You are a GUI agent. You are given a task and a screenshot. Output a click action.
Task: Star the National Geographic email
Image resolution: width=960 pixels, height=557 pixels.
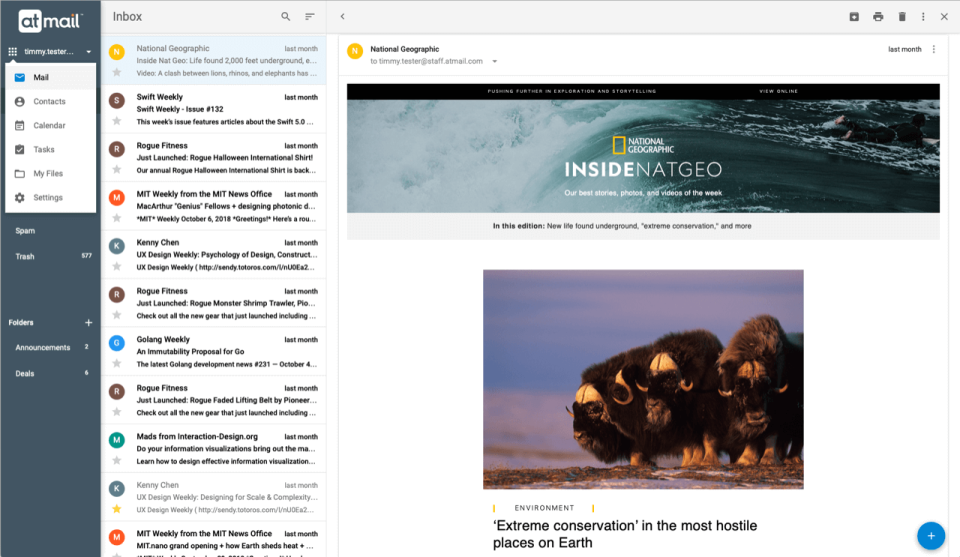(x=116, y=73)
